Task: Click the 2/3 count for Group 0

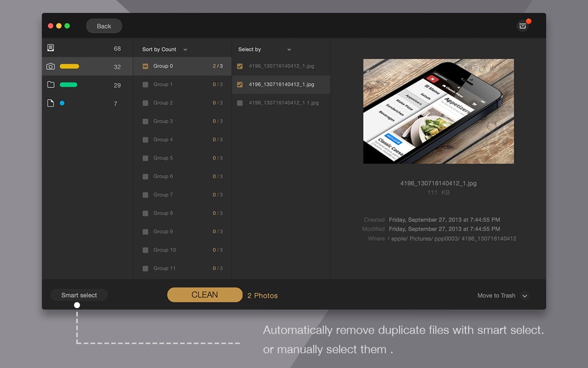Action: 217,66
